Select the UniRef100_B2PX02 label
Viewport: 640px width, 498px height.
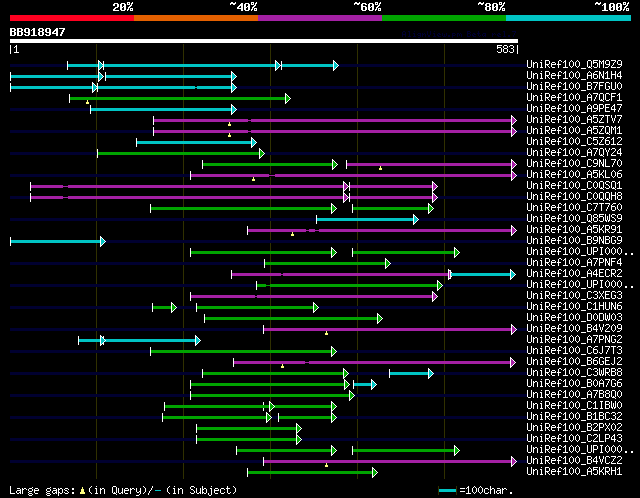(574, 428)
